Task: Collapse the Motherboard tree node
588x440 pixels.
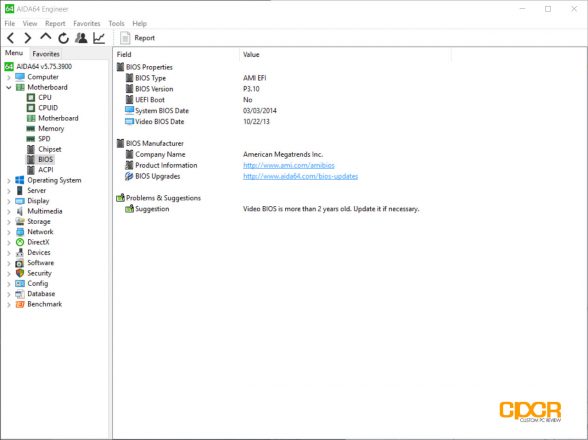Action: click(9, 87)
